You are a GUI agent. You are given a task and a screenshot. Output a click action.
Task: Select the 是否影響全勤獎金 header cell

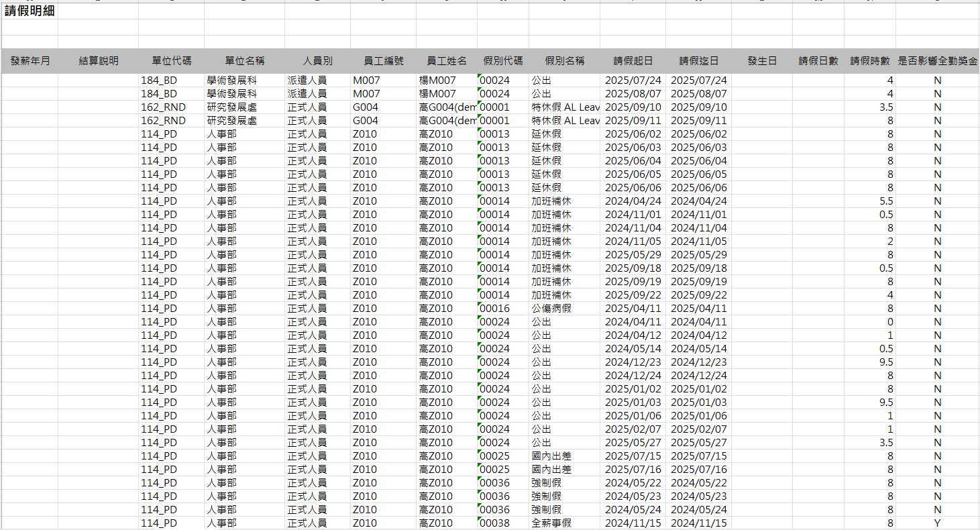[937, 61]
